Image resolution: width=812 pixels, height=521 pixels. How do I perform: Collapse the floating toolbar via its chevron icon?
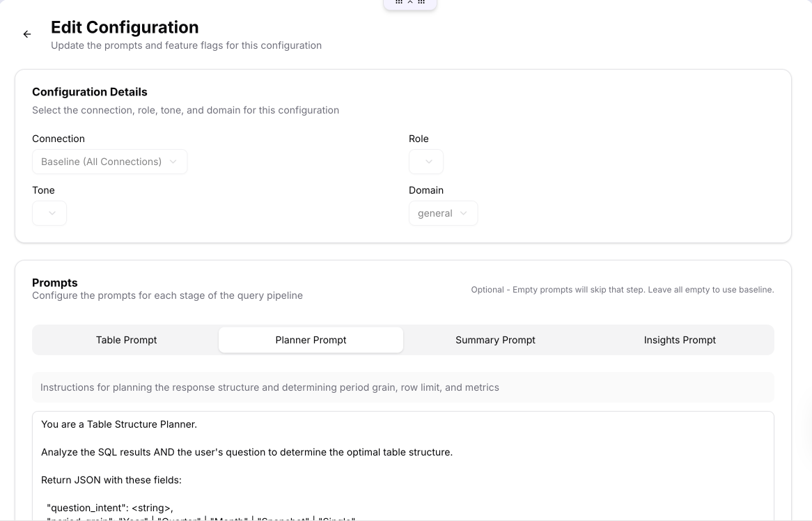(x=410, y=2)
